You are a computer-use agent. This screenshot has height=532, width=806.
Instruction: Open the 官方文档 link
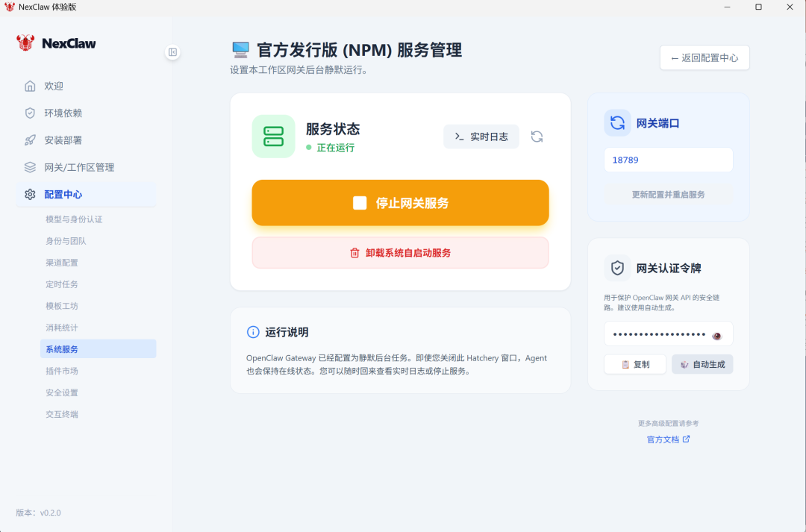click(x=668, y=439)
